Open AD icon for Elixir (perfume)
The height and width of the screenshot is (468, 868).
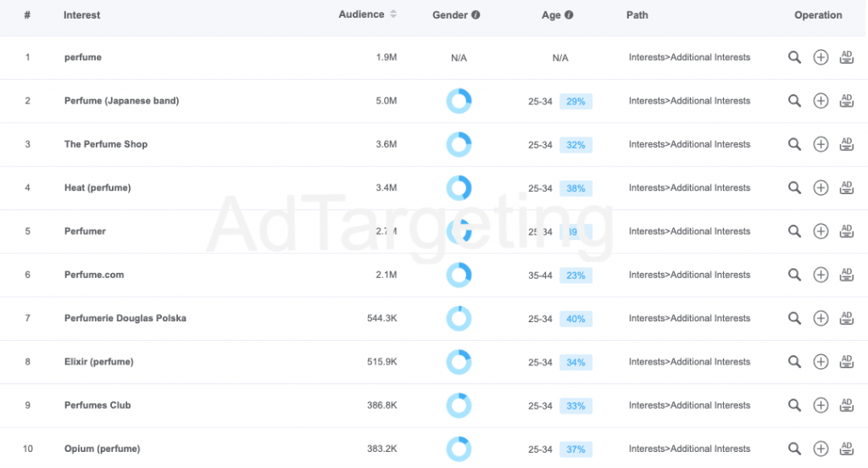pos(847,362)
